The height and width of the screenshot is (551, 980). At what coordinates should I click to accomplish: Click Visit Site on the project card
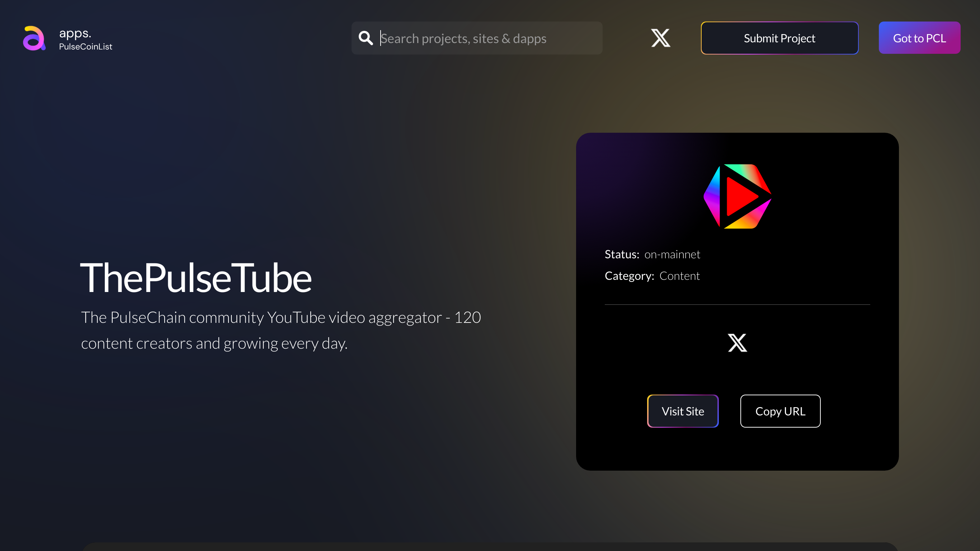coord(683,411)
